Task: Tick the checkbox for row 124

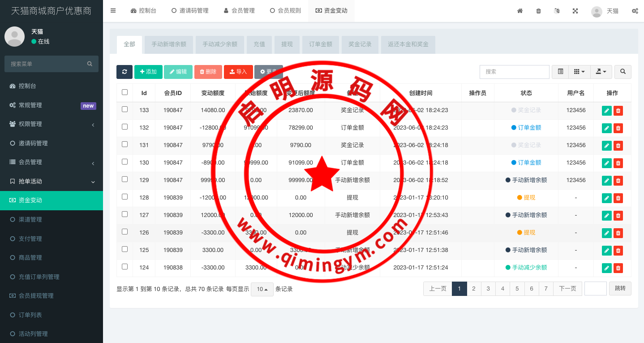Action: point(125,267)
